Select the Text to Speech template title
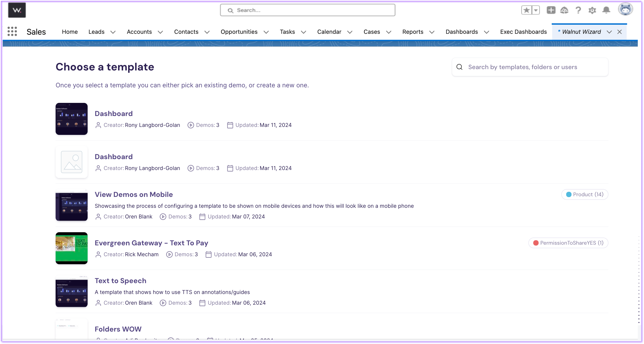 (121, 280)
